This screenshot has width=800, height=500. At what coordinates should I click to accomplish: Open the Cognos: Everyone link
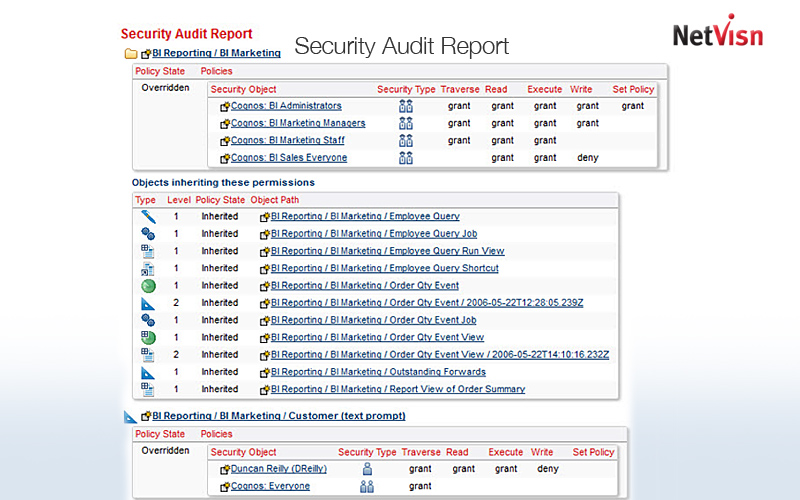[x=270, y=486]
